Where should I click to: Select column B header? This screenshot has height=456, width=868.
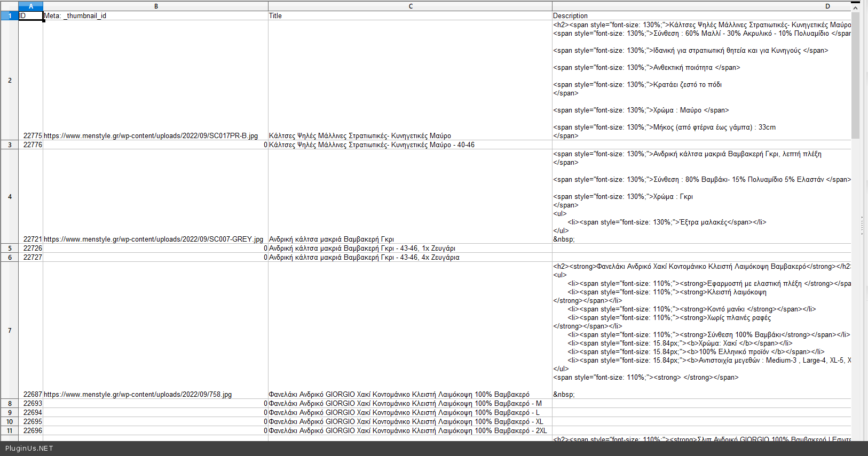pos(156,6)
